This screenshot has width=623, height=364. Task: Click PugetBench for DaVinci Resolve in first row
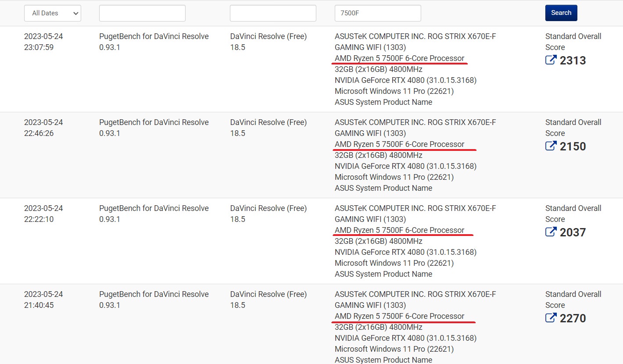(x=154, y=36)
